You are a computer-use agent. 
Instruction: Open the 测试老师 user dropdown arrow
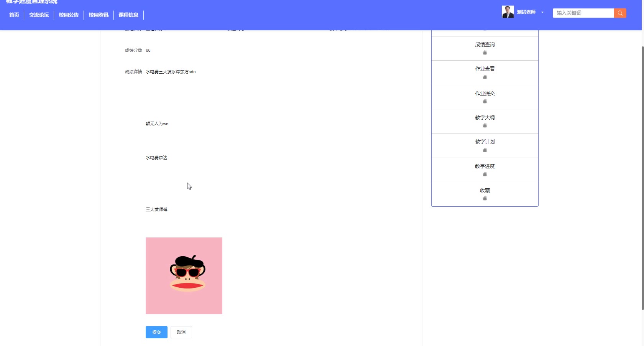coord(542,12)
